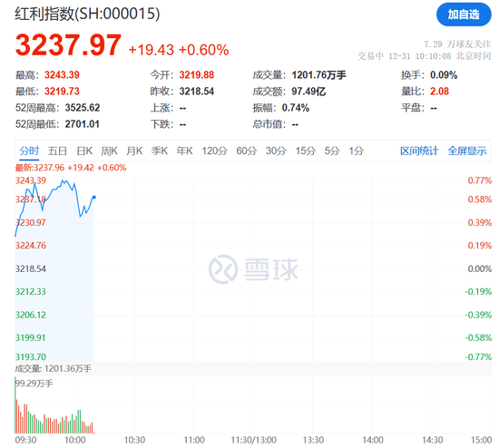The width and height of the screenshot is (499, 448).
Task: Open the 日K chart tab
Action: point(84,151)
